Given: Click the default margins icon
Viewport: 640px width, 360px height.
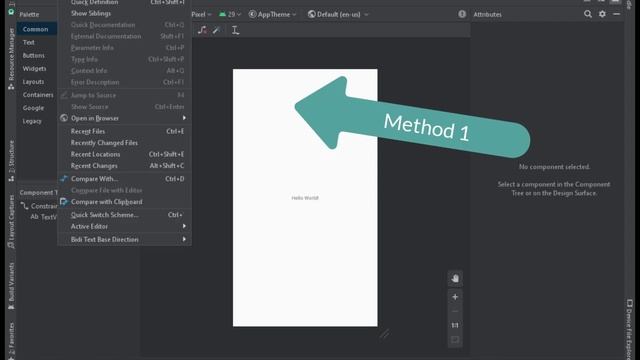Looking at the screenshot, I should [236, 30].
